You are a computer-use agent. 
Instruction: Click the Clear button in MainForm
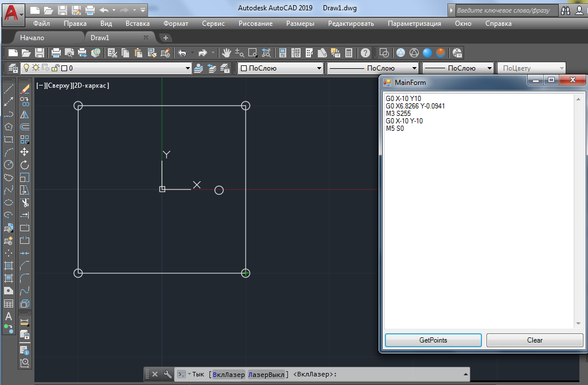point(535,340)
